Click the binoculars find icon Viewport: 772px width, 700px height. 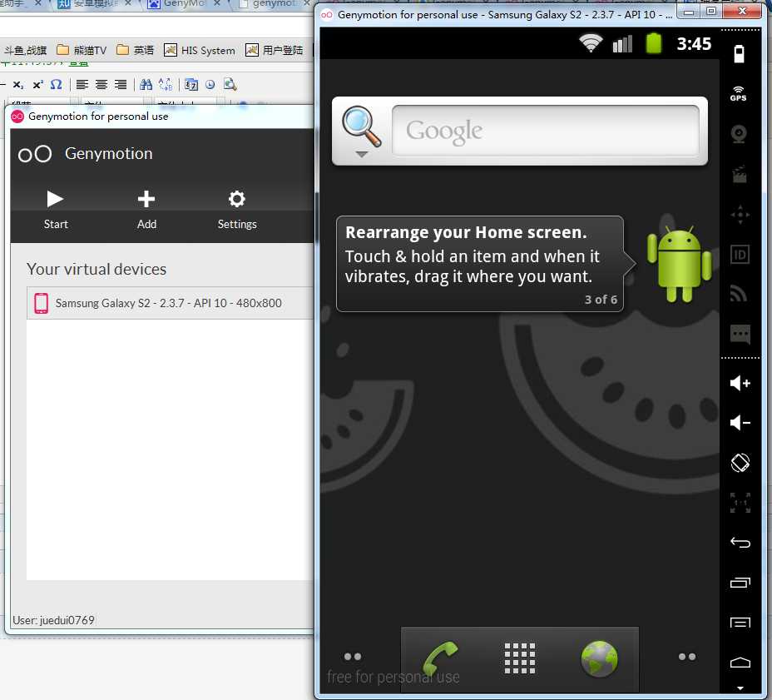(146, 84)
